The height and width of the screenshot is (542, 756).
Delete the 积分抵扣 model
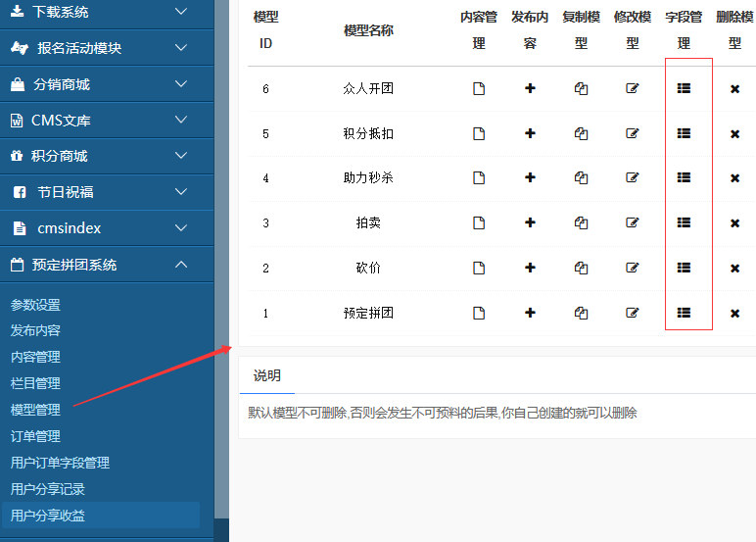click(734, 134)
